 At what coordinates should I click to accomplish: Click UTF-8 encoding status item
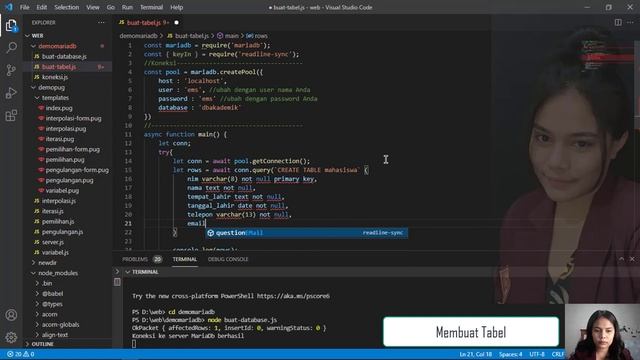(x=537, y=354)
